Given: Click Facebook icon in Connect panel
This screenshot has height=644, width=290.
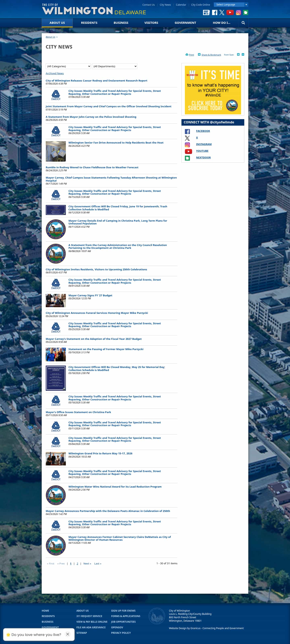Looking at the screenshot, I should pos(187,131).
